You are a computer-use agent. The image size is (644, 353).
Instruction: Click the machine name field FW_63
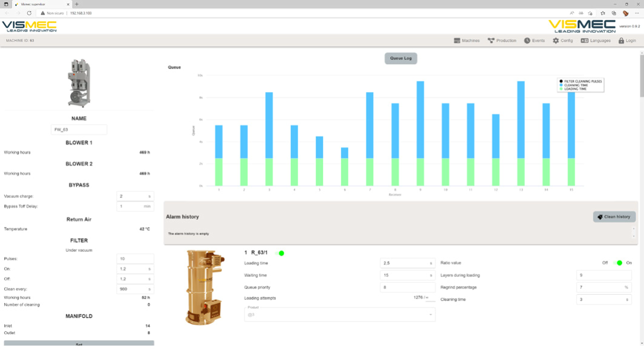point(79,130)
